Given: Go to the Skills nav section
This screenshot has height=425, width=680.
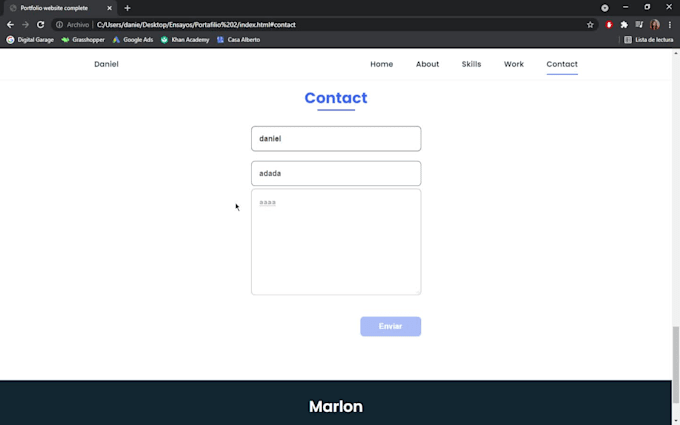Looking at the screenshot, I should [471, 64].
